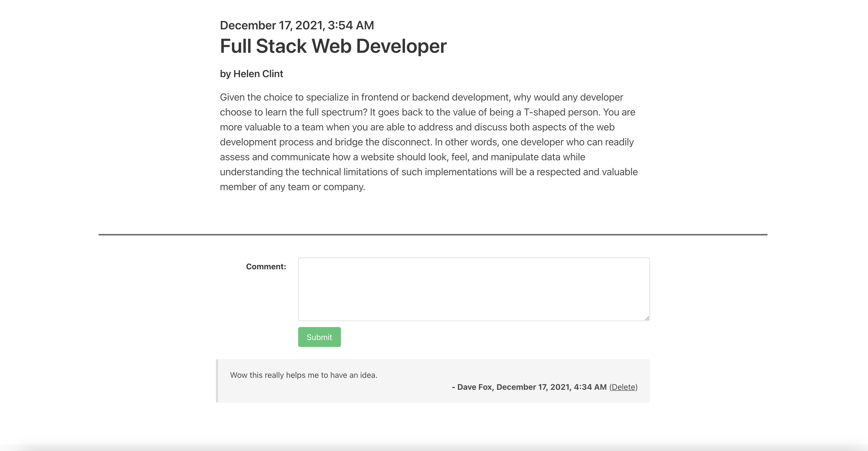Click the author name Helen Clint
Screen dimensions: 868x451
[258, 74]
